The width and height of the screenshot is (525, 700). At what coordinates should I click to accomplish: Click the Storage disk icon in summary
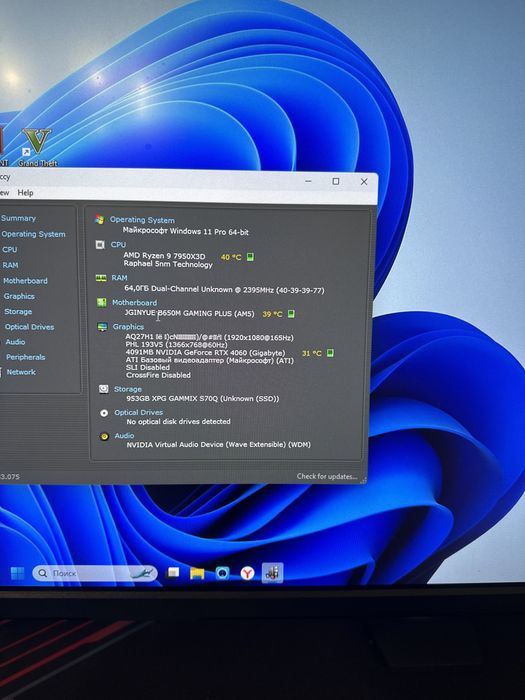104,389
